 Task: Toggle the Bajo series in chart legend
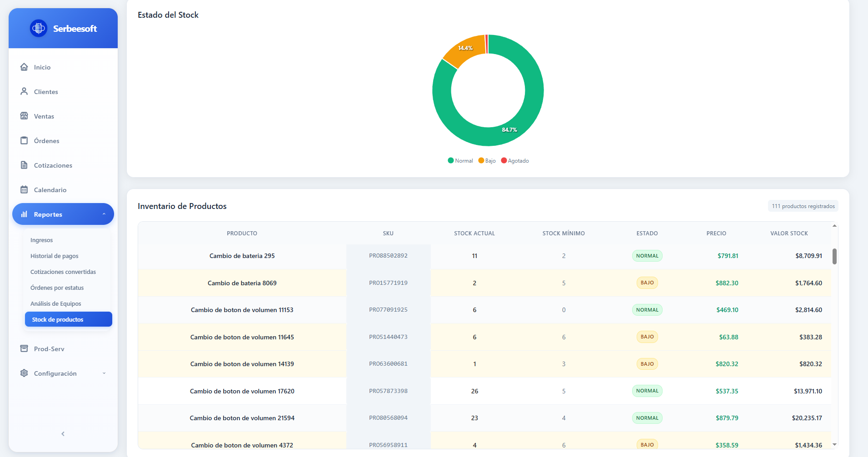click(x=487, y=160)
